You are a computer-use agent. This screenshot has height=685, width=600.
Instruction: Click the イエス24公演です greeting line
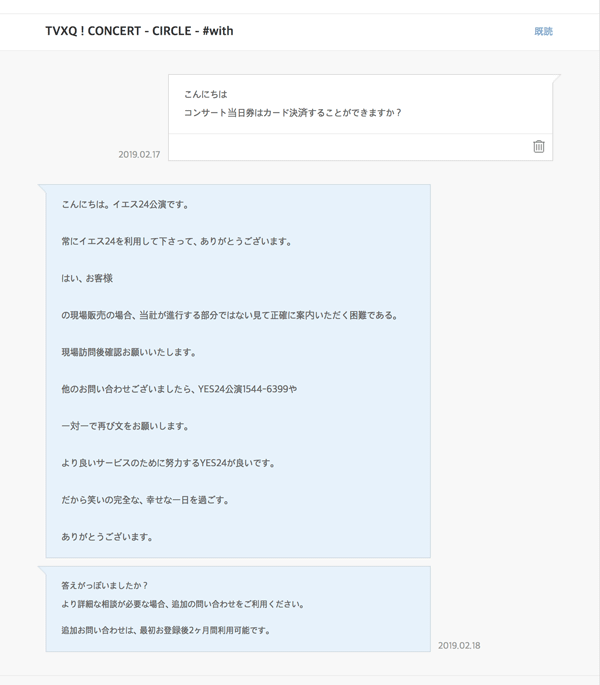pyautogui.click(x=125, y=205)
